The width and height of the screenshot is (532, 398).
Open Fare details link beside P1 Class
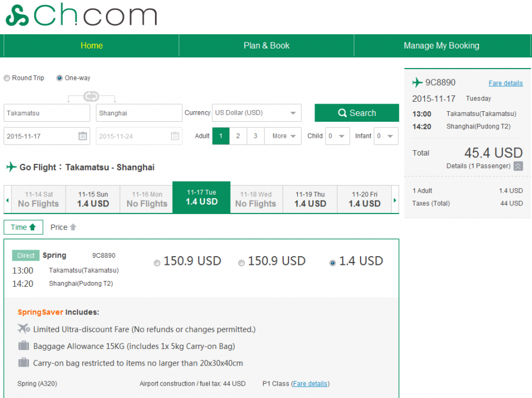pos(310,383)
